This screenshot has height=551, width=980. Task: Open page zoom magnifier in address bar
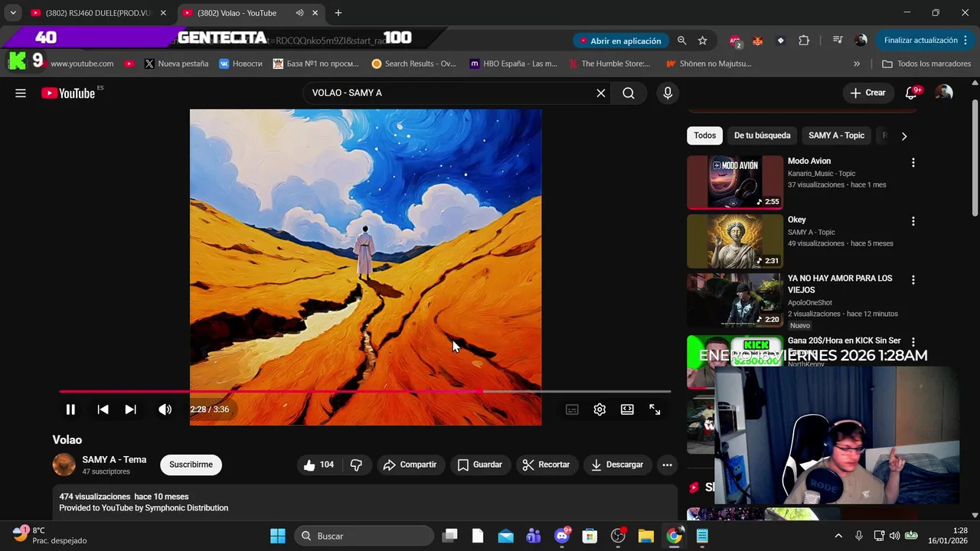coord(681,41)
